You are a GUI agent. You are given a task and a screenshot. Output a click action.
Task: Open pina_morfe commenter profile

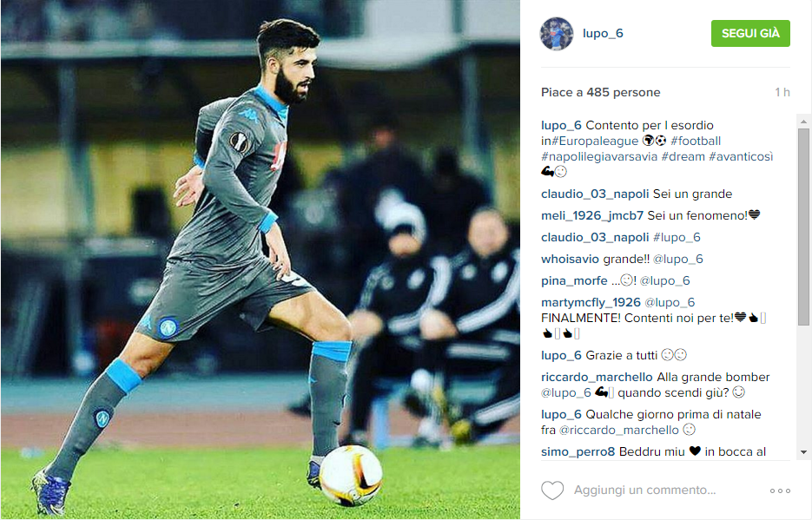point(574,280)
